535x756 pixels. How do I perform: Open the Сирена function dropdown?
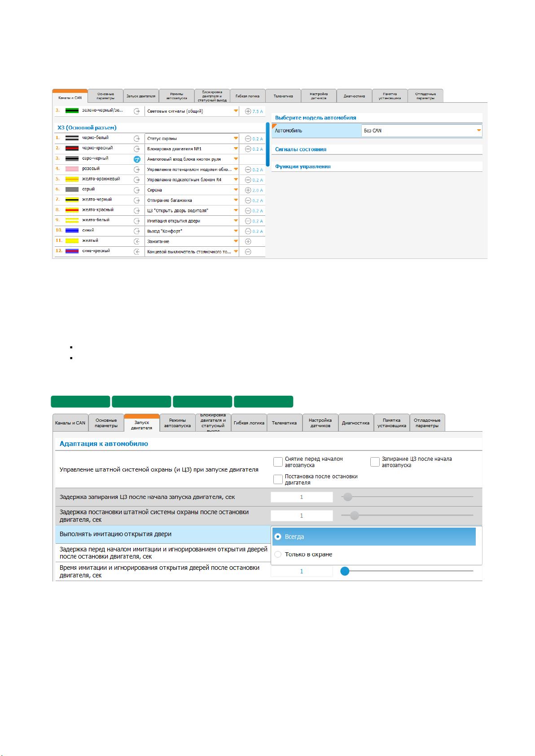pyautogui.click(x=192, y=190)
